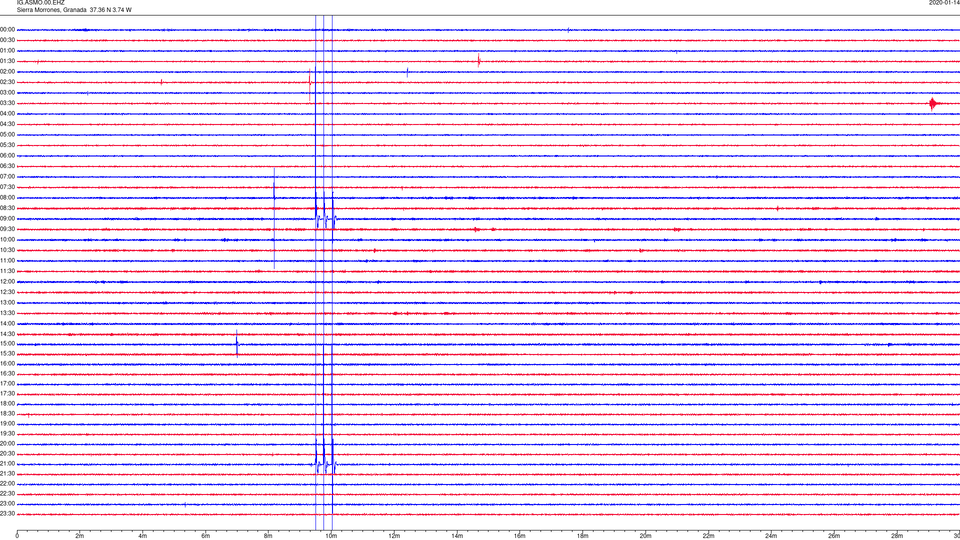Screen dimensions: 960x540
Task: Pick the 02:30 row label
Action: [8, 82]
